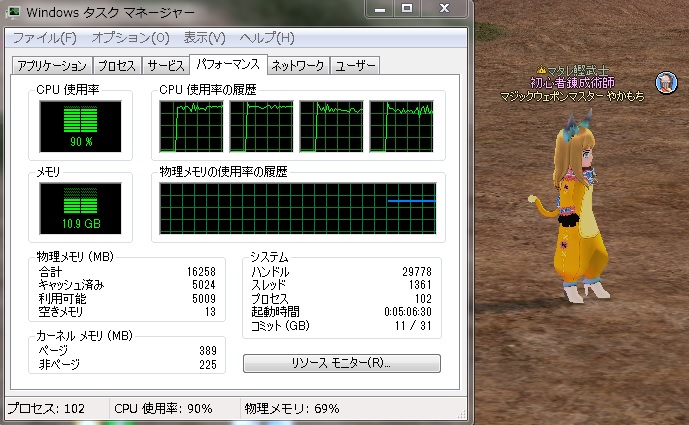This screenshot has height=425, width=689.
Task: Click the 利用可能 value 5009
Action: (204, 299)
